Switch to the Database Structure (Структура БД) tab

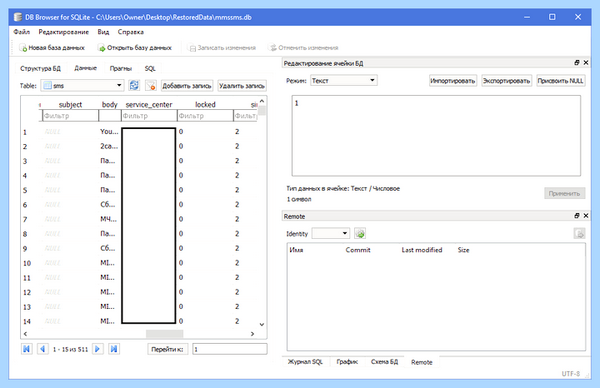tap(40, 68)
